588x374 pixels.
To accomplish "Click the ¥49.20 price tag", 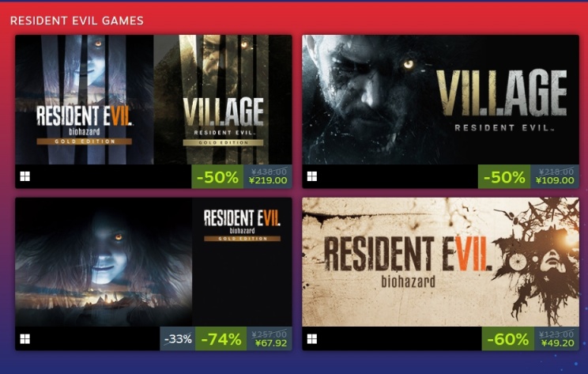I will tap(558, 343).
